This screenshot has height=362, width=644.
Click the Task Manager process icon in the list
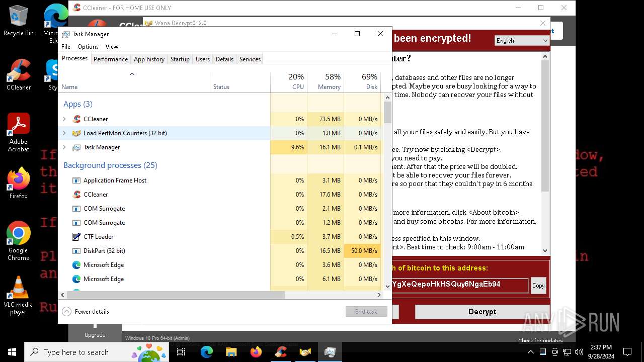[76, 147]
